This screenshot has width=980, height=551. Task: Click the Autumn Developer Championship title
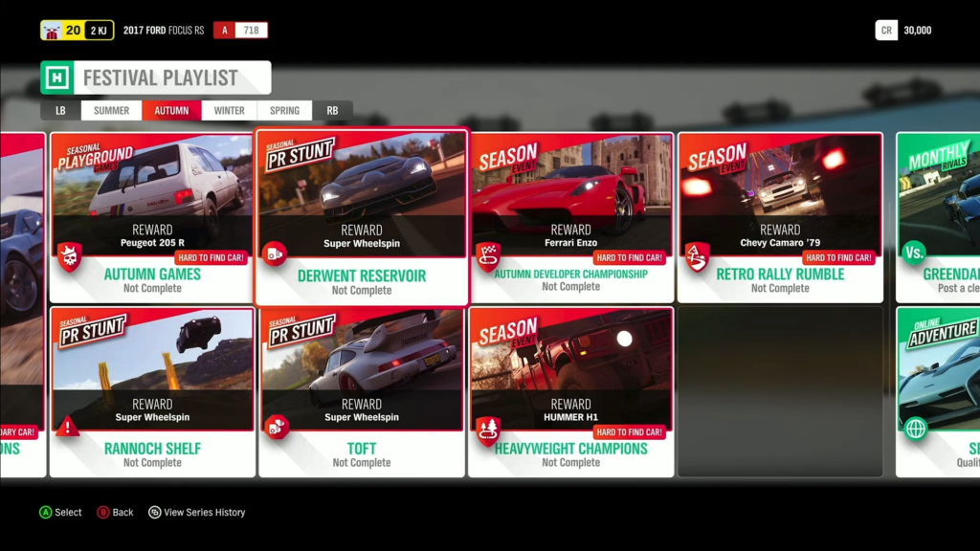click(571, 274)
